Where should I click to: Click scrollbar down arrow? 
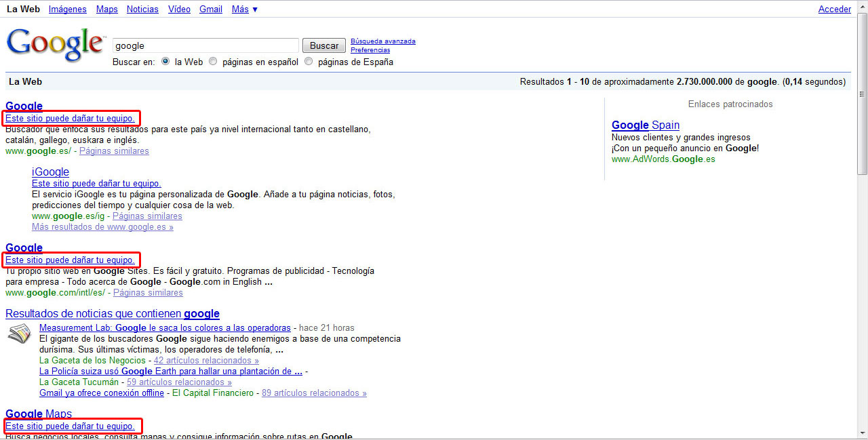(863, 433)
